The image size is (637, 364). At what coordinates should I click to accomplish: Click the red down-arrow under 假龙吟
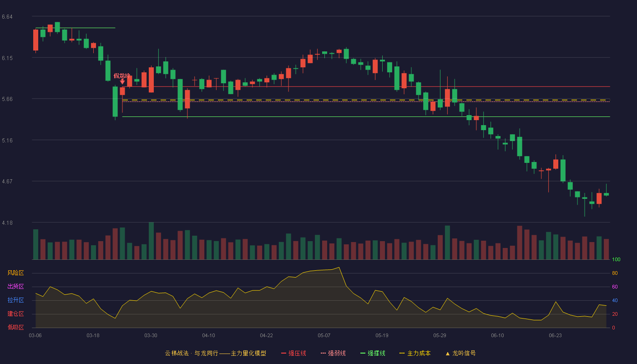[122, 81]
